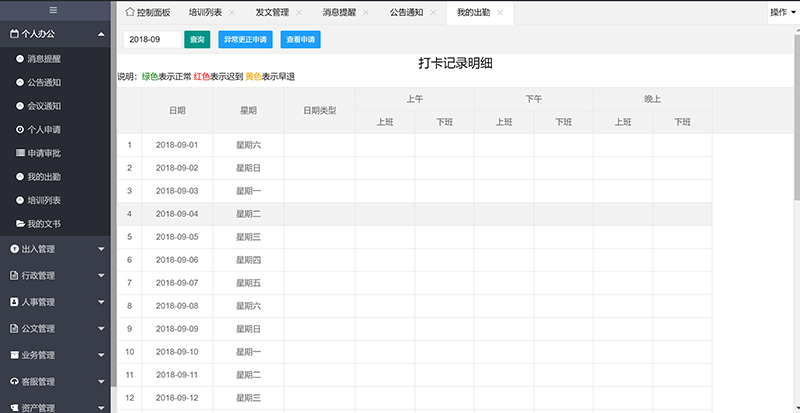Click the person icon beside 人事管理
The image size is (800, 413).
14,302
